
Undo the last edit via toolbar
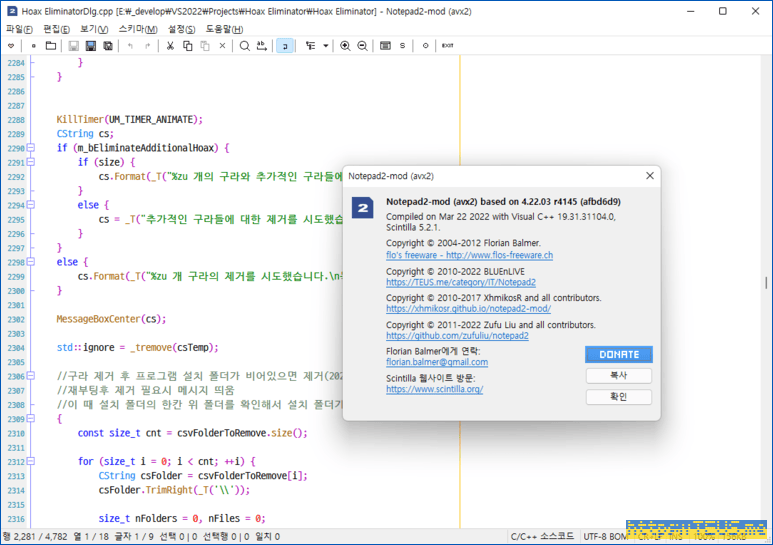(x=130, y=46)
